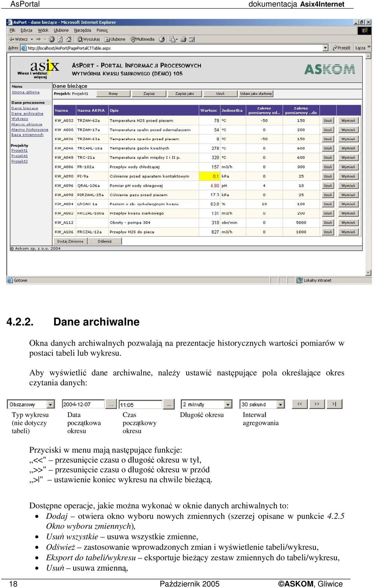Click the Dodaj Zmienne button
Image resolution: width=374 pixels, height=588 pixels.
[x=70, y=241]
